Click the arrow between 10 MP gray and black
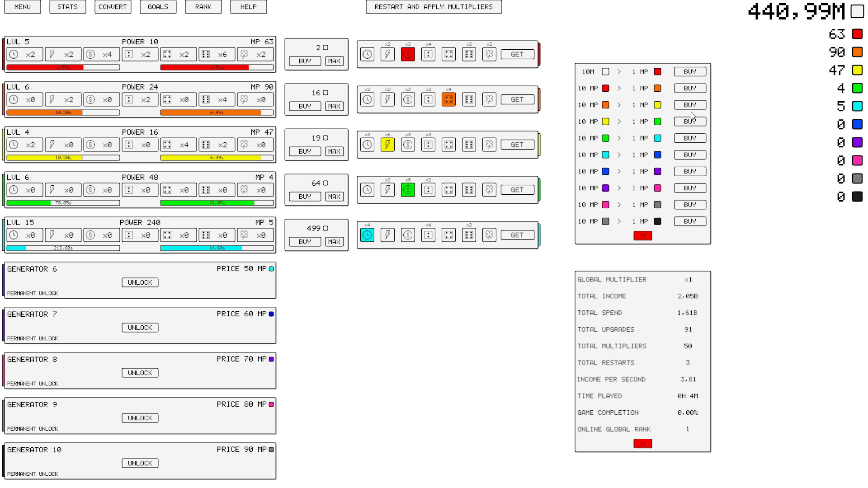868x488 pixels. point(619,221)
